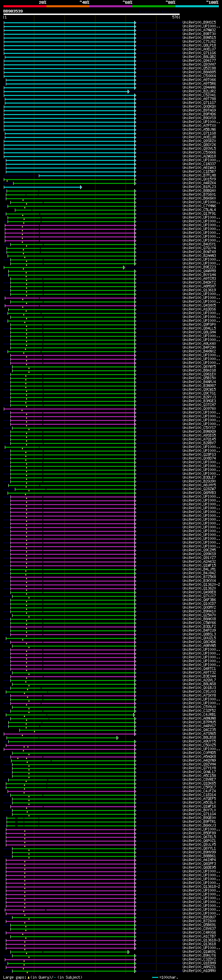Viewport: 222px width, 980px height.
Task: Select the UniRef100_C1N337 label
Action: 199,164
